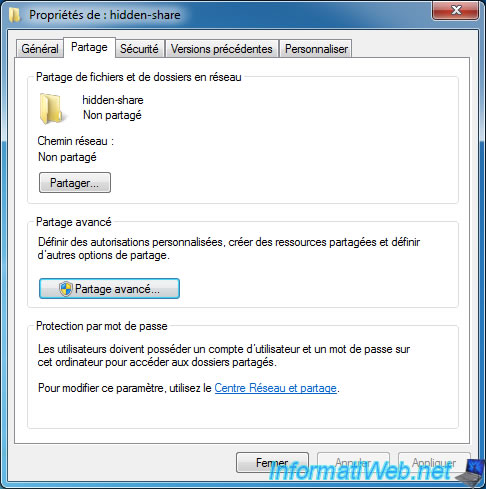Click the Partager... button
Screen dimensions: 486x489
pyautogui.click(x=75, y=183)
